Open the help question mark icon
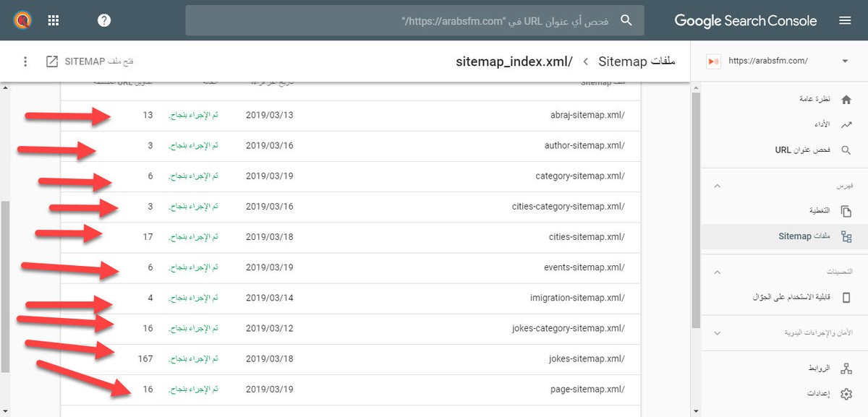Screen dimensions: 868x417 [104, 20]
